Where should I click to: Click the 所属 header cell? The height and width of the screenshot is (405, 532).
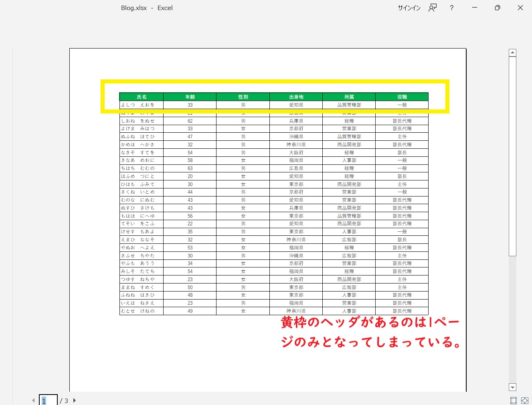(349, 97)
